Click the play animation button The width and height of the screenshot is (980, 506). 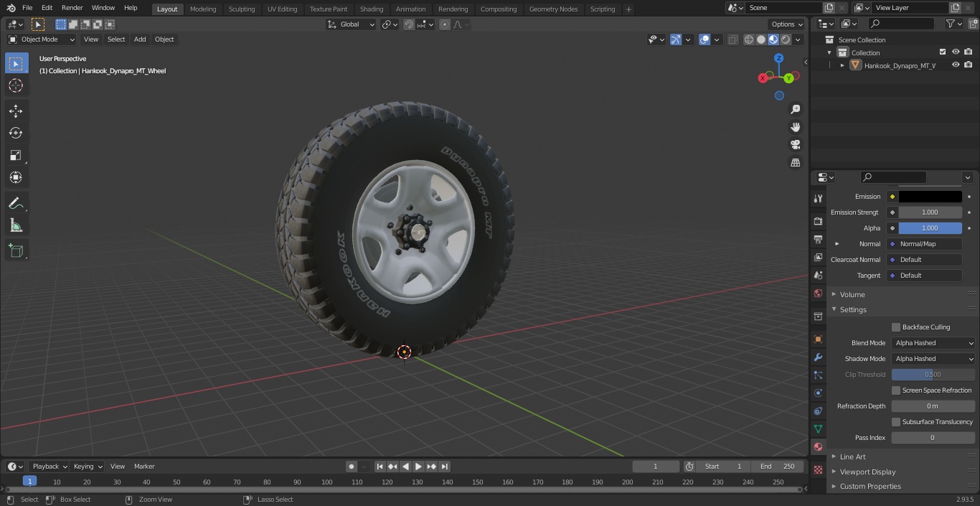point(418,467)
